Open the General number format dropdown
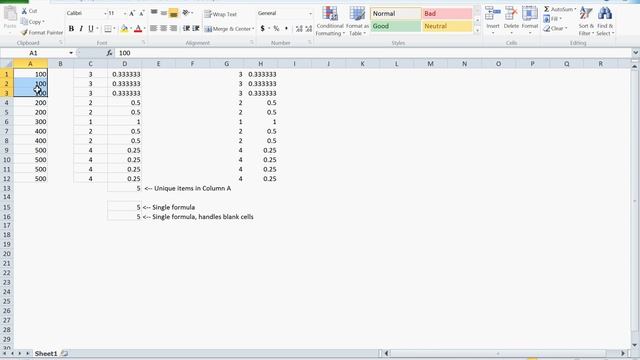 point(310,13)
